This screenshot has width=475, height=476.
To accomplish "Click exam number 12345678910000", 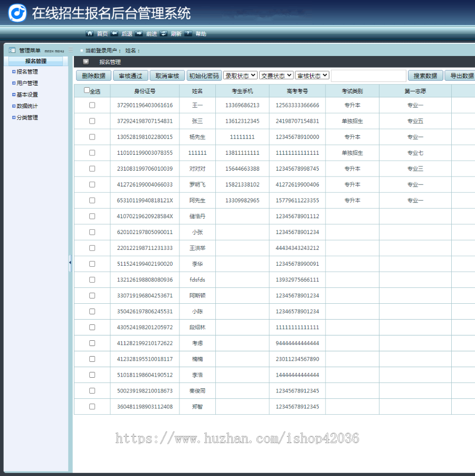I will point(297,137).
